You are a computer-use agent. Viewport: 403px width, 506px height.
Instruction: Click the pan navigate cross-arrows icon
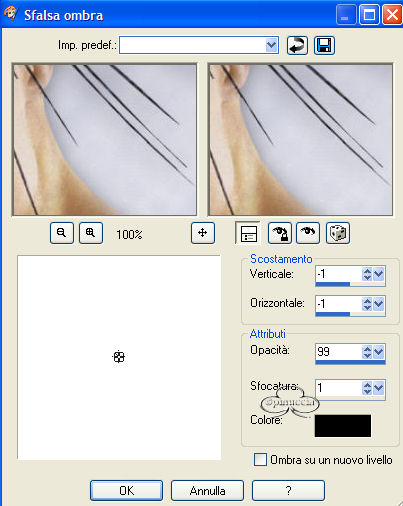click(203, 233)
